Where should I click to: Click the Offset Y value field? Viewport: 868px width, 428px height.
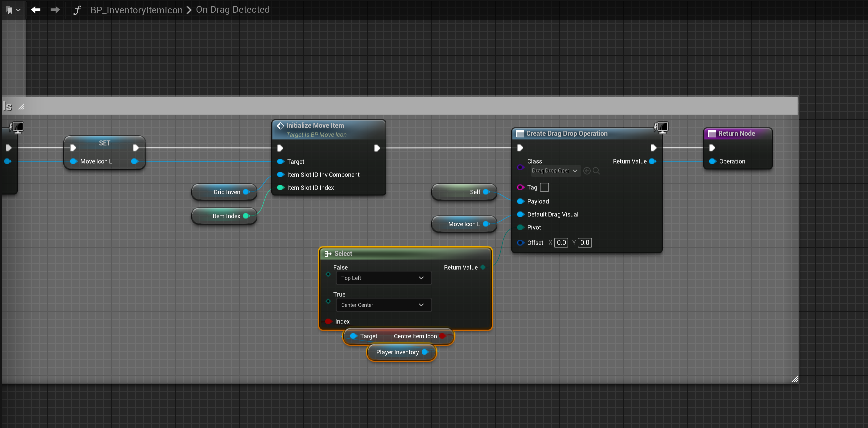tap(585, 243)
